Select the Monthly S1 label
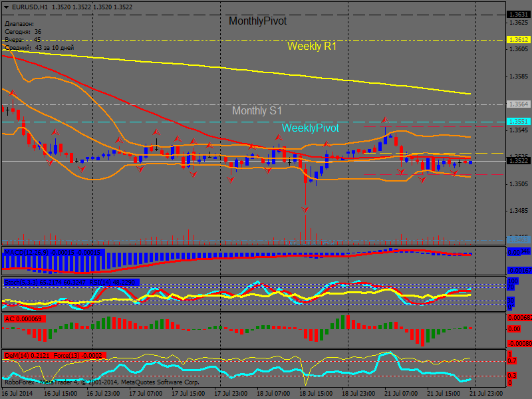The height and width of the screenshot is (399, 532). pyautogui.click(x=257, y=111)
